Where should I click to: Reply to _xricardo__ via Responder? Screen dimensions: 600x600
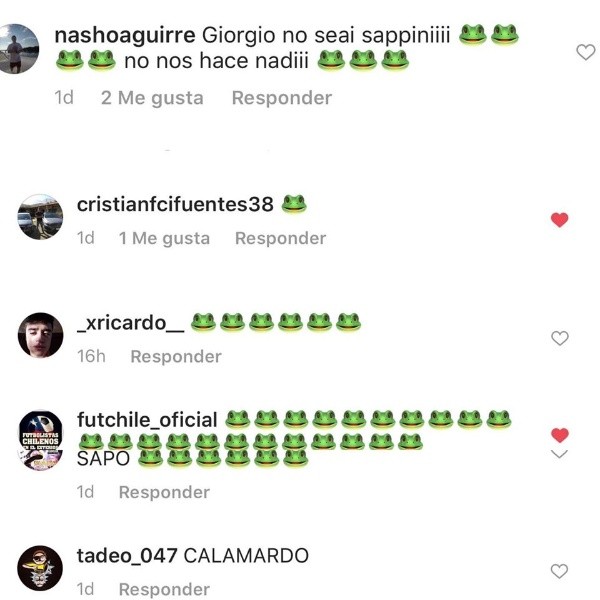tap(176, 357)
